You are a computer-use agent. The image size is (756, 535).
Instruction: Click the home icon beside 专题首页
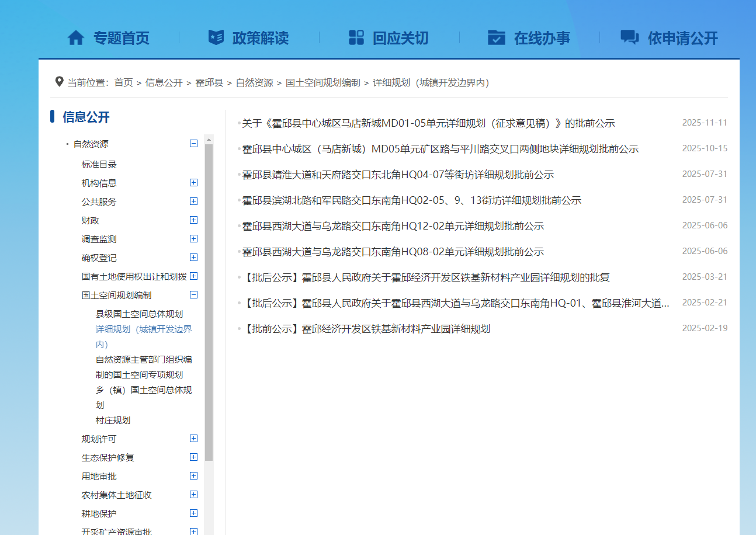[x=76, y=38]
